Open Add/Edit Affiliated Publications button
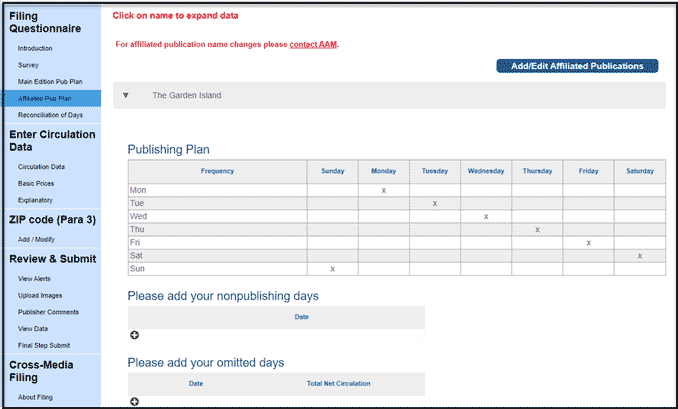The height and width of the screenshot is (409, 678). point(577,66)
